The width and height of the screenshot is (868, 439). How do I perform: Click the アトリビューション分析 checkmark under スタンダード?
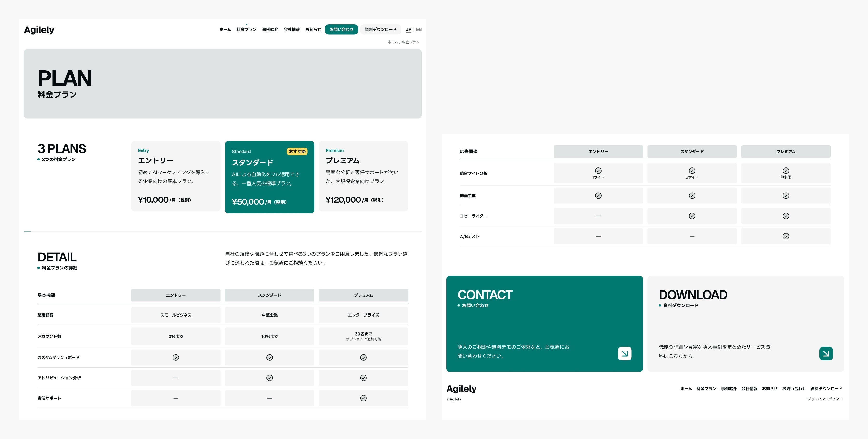pyautogui.click(x=270, y=378)
